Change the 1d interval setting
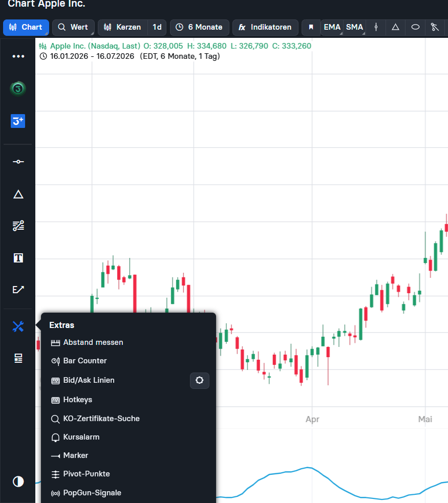The image size is (448, 503). tap(157, 27)
